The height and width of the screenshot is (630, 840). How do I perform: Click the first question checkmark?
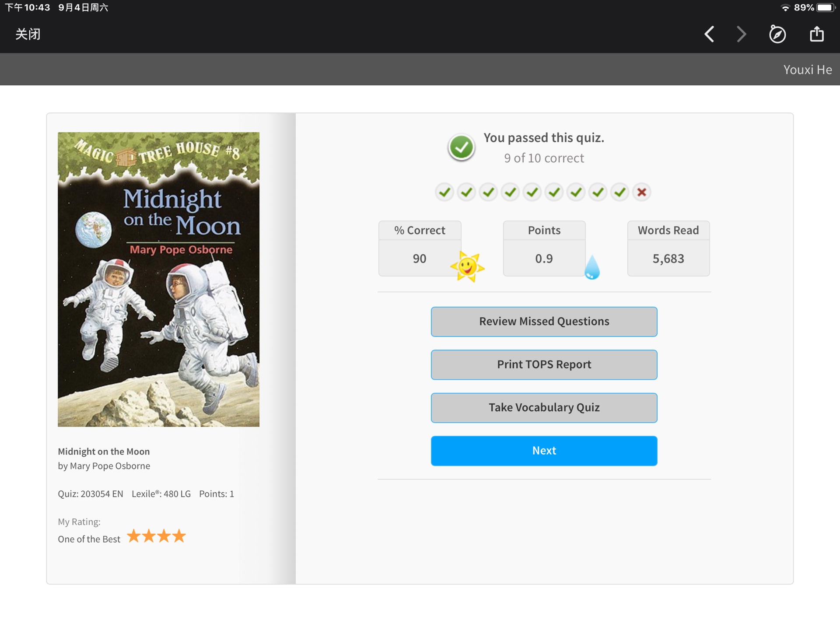pos(444,192)
